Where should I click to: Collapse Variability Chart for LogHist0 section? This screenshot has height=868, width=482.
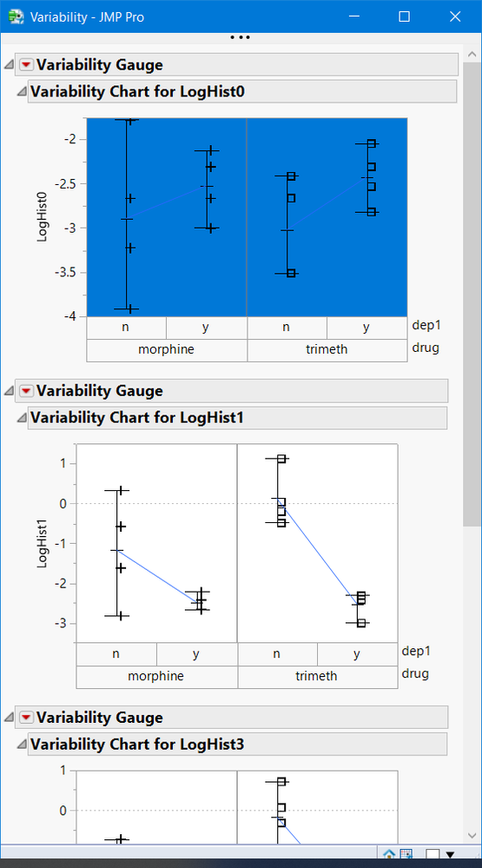point(22,92)
